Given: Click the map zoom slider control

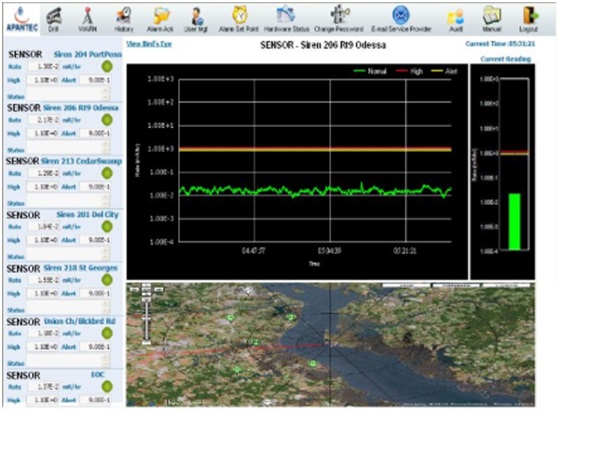Looking at the screenshot, I should (x=147, y=318).
